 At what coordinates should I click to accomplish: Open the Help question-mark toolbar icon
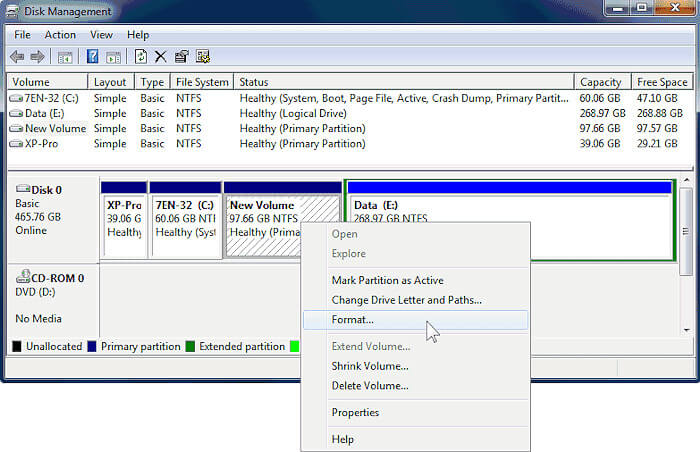click(92, 57)
